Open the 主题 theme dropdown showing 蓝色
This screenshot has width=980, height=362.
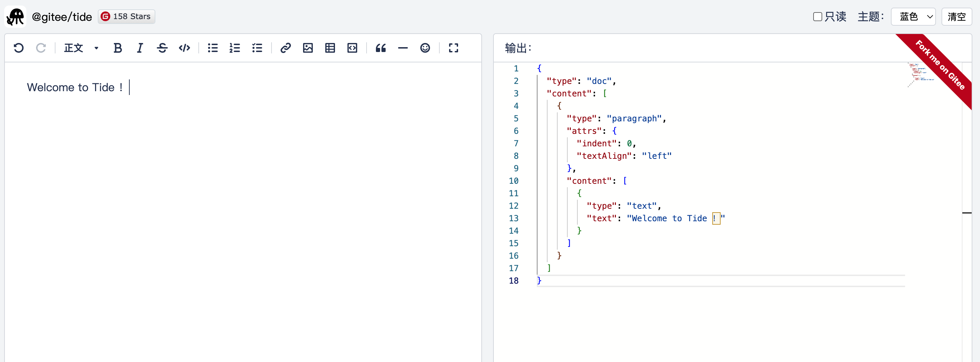coord(913,17)
